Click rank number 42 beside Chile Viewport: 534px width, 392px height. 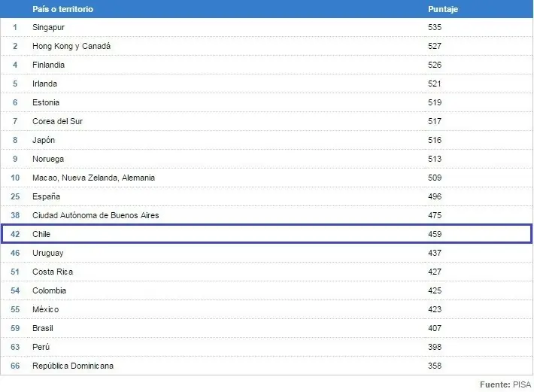(x=15, y=234)
